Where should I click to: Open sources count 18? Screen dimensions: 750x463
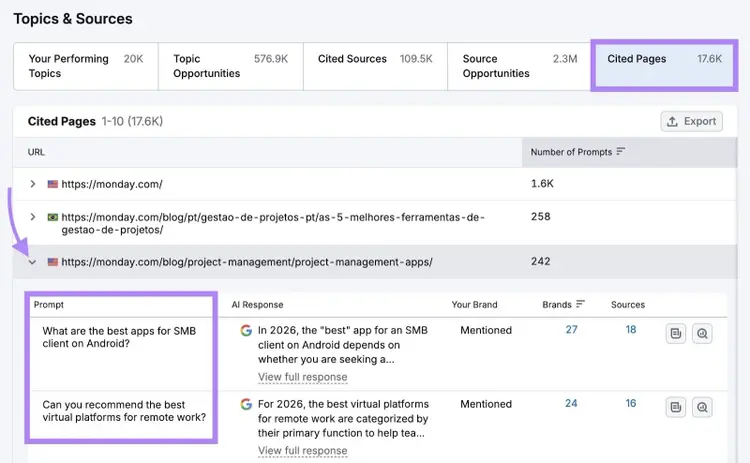click(x=631, y=330)
